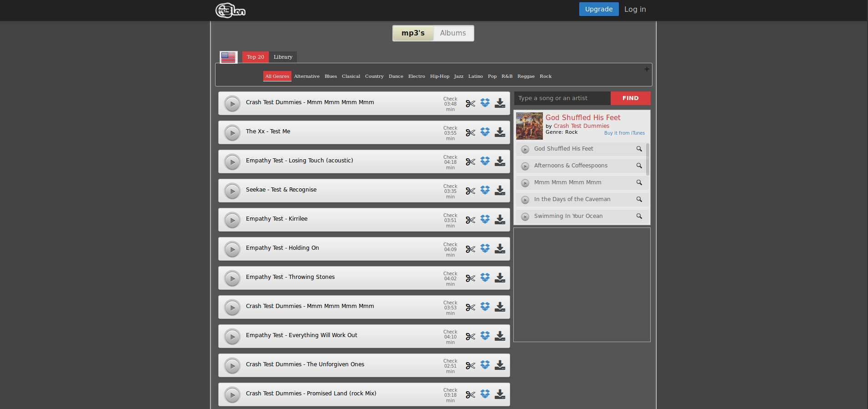Open Buy it from iTunes link
Viewport: 868px width, 409px height.
pos(624,133)
